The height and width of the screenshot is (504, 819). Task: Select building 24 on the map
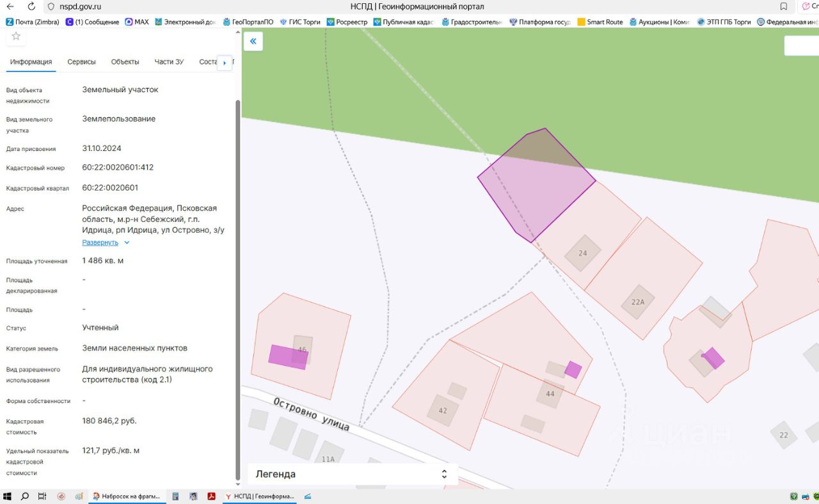582,253
